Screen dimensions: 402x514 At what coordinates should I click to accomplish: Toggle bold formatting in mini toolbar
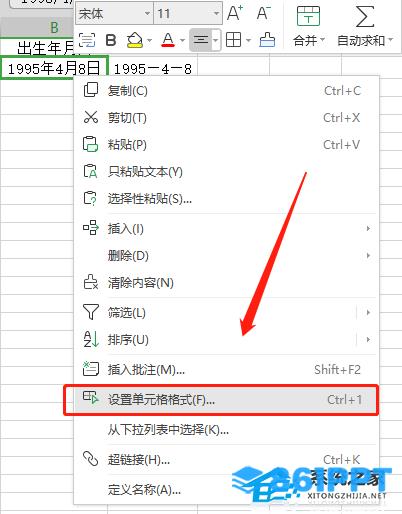(111, 40)
